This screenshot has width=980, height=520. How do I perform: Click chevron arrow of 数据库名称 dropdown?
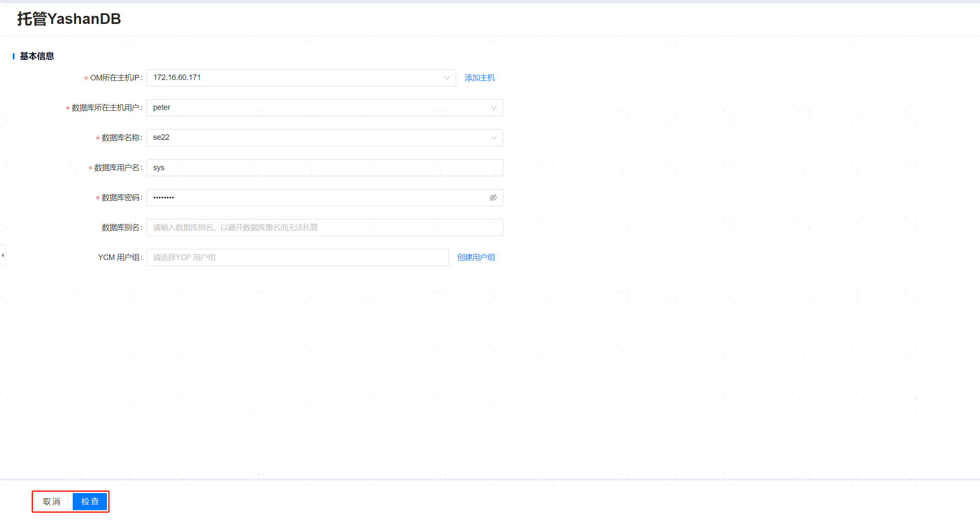click(494, 138)
